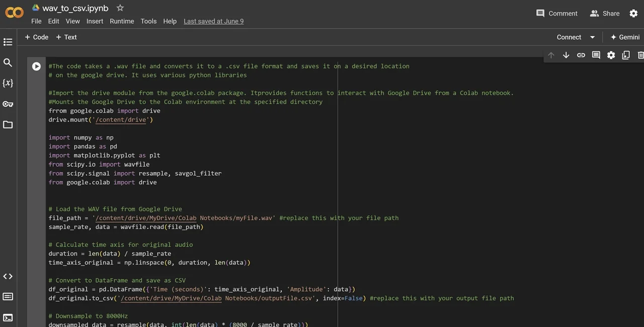Click the file_path assignment line
This screenshot has height=327, width=644.
[x=223, y=218]
